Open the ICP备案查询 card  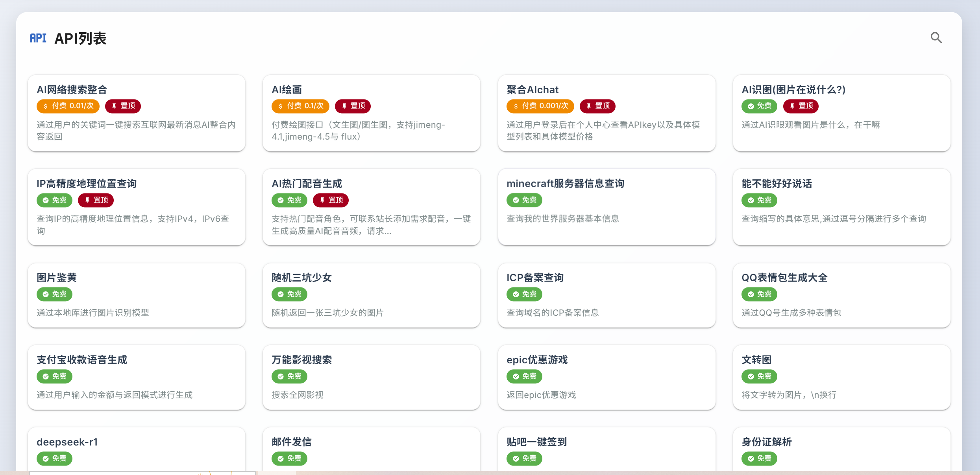[x=606, y=295]
